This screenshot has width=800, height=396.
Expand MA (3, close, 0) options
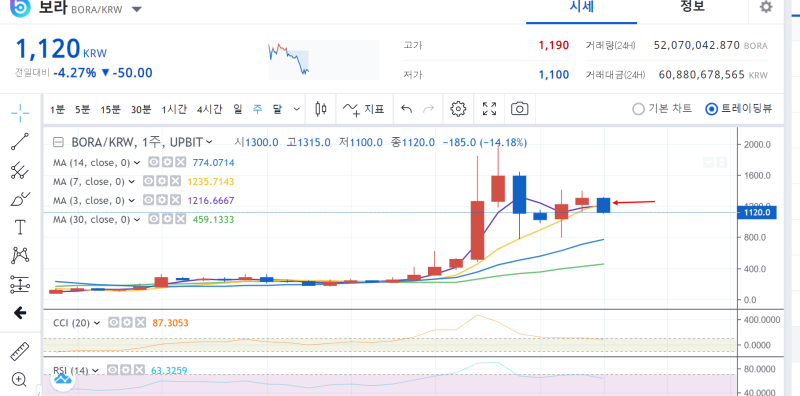[x=132, y=201]
